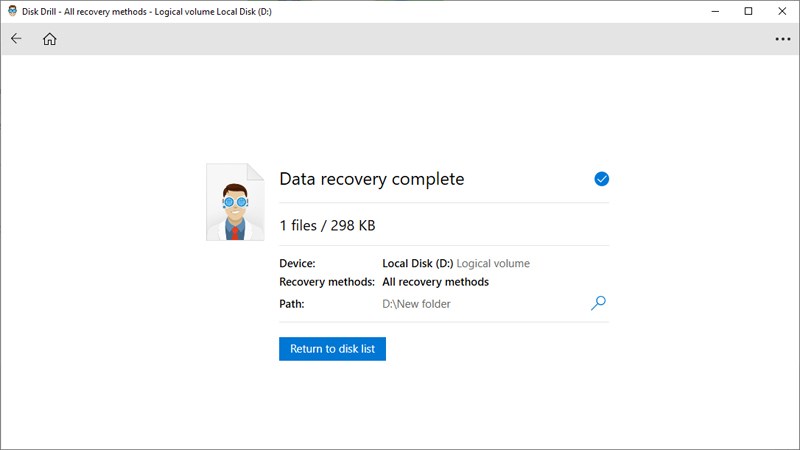Click the blue recovery complete checkmark
The width and height of the screenshot is (800, 450).
(x=601, y=179)
